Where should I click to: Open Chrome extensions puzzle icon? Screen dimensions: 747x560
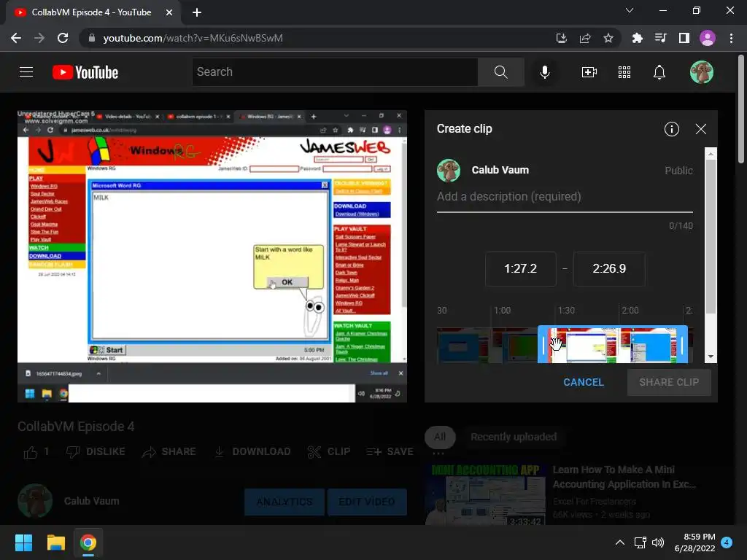point(637,38)
